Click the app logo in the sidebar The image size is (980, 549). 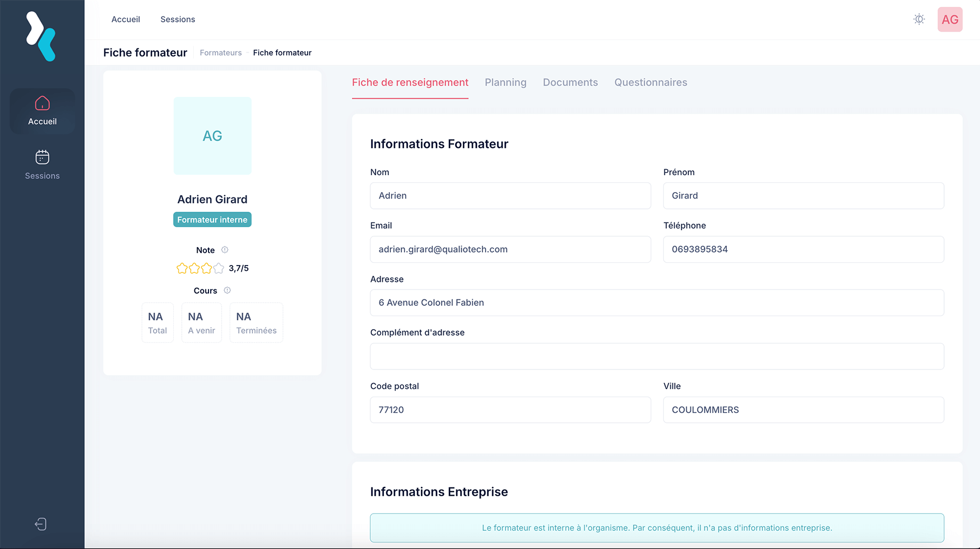tap(41, 36)
